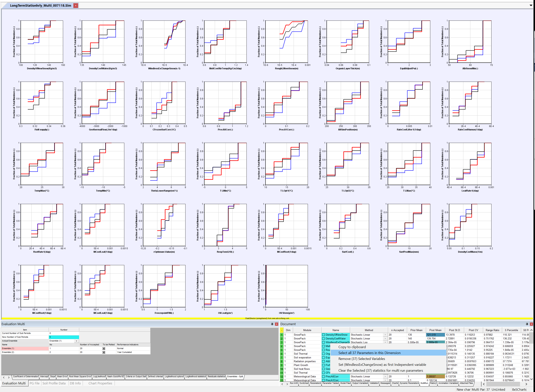Switch to the Chart Properties panel tab

pyautogui.click(x=100, y=383)
